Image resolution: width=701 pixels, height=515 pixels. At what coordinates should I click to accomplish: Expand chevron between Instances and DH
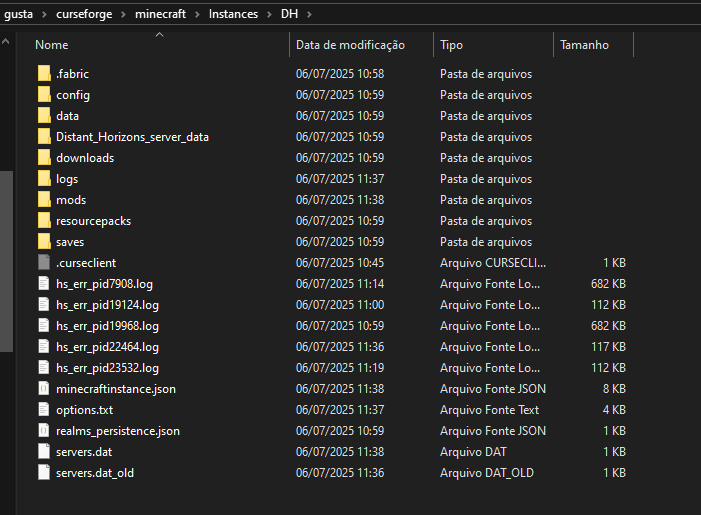[x=267, y=14]
